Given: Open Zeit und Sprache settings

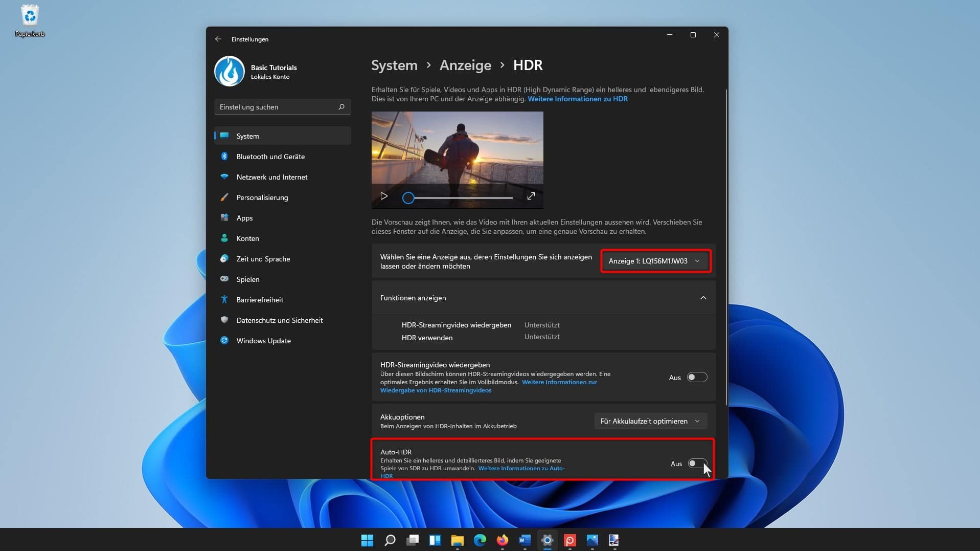Looking at the screenshot, I should 264,259.
